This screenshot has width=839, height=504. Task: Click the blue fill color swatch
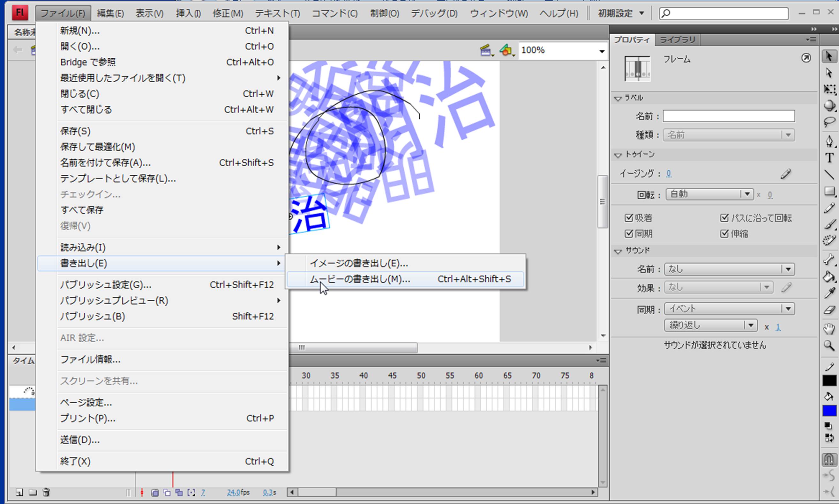[x=829, y=411]
